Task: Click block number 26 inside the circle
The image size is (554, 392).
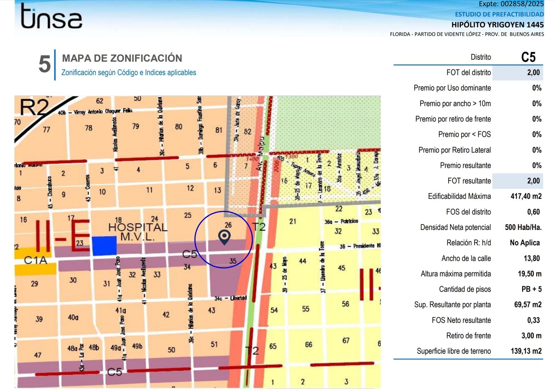Action: click(228, 225)
